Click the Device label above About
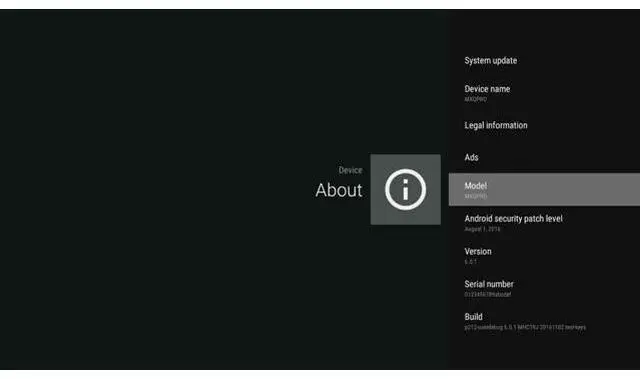 [x=350, y=170]
